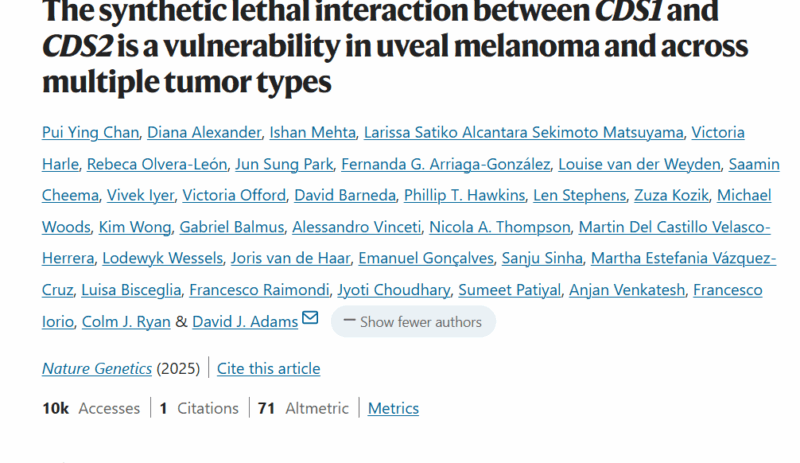Open Ishan Mehta author profile
This screenshot has height=463, width=800.
point(312,132)
